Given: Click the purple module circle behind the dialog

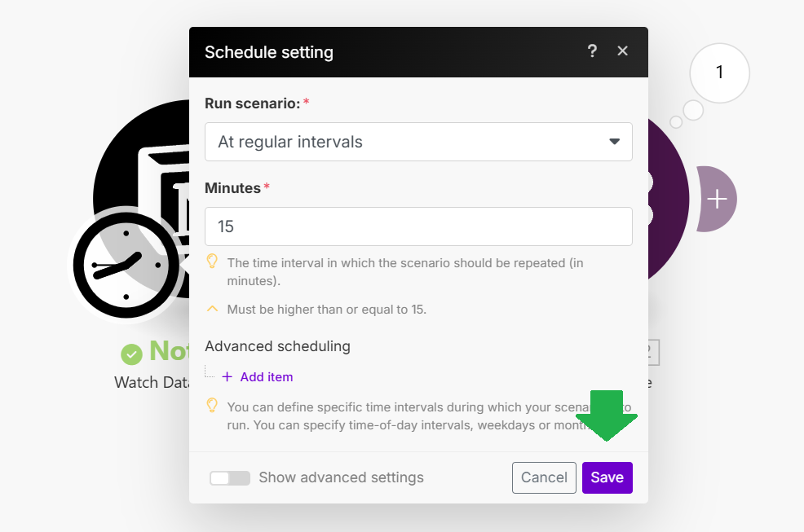Looking at the screenshot, I should (668, 199).
